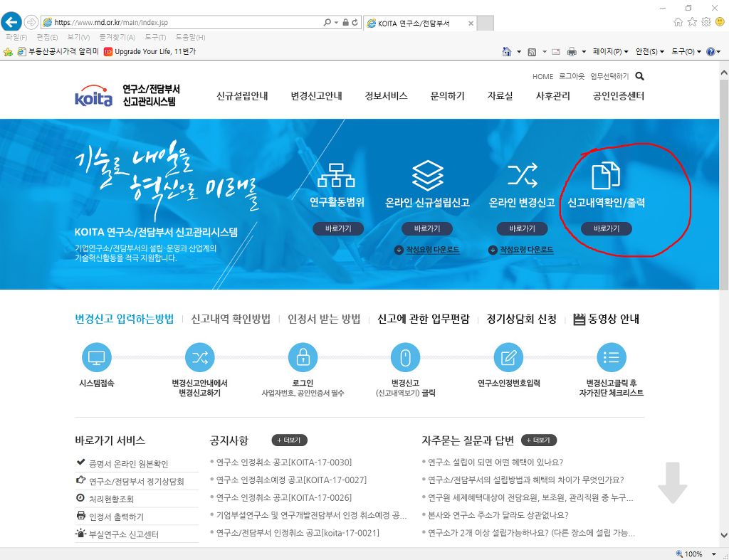Click 바로가기 under 연구활동범위
The height and width of the screenshot is (560, 729).
338,228
